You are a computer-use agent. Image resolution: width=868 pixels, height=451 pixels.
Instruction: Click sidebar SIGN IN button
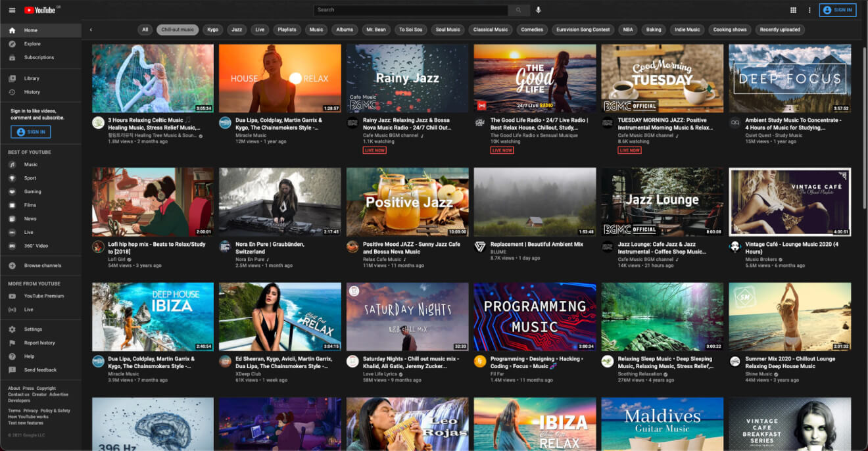(30, 131)
